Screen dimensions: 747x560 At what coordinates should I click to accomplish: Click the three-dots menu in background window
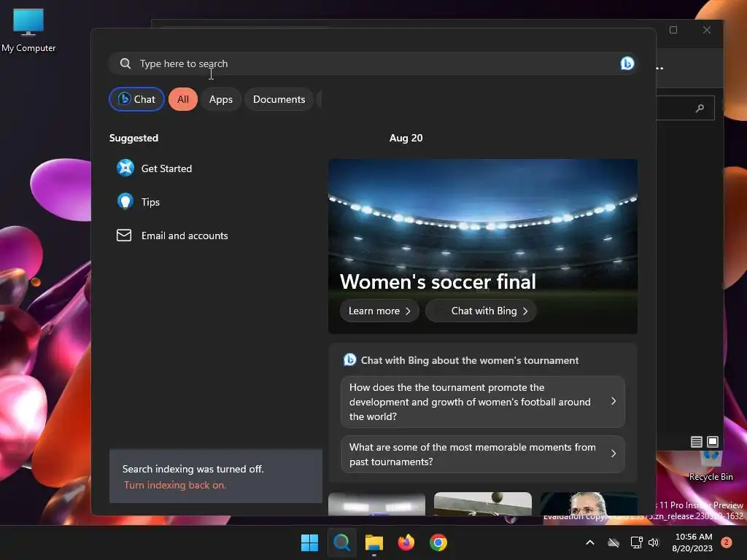[660, 69]
